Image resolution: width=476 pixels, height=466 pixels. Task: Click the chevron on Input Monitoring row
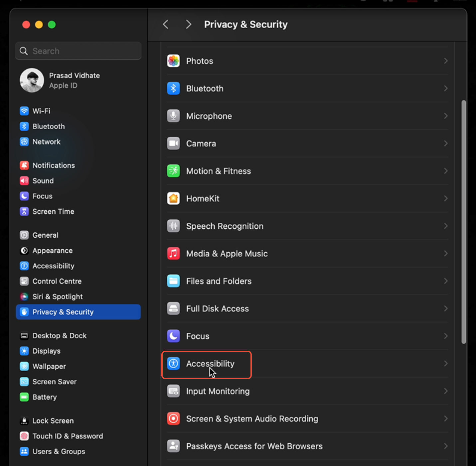tap(446, 391)
